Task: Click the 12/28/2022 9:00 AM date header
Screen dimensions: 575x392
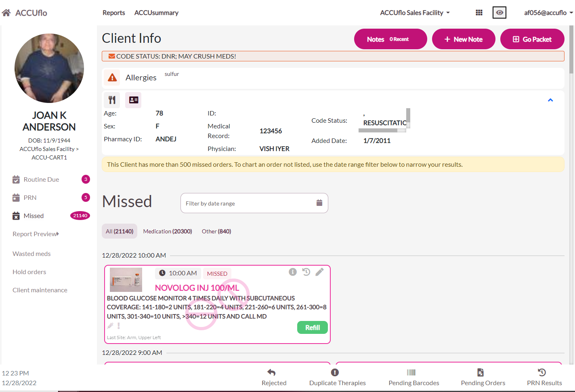Action: [132, 352]
